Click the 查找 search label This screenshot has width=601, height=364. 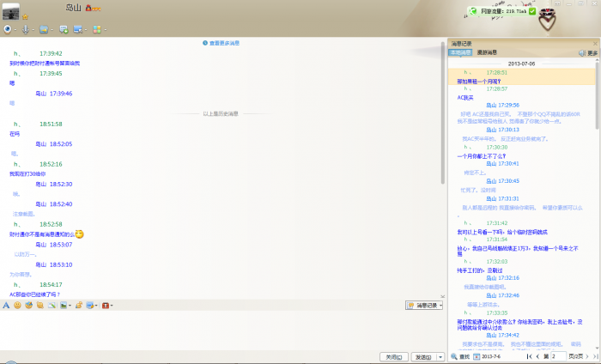[464, 357]
